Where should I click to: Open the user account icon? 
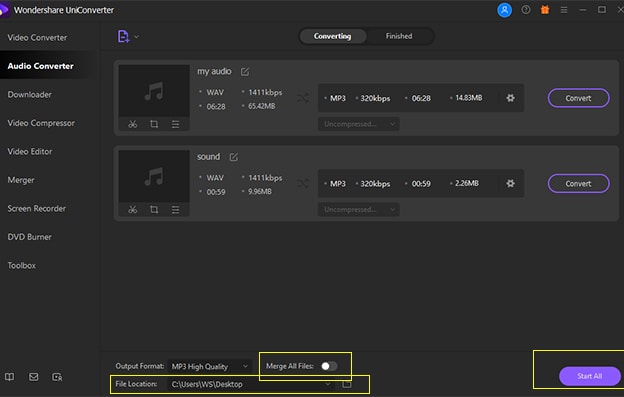[504, 10]
